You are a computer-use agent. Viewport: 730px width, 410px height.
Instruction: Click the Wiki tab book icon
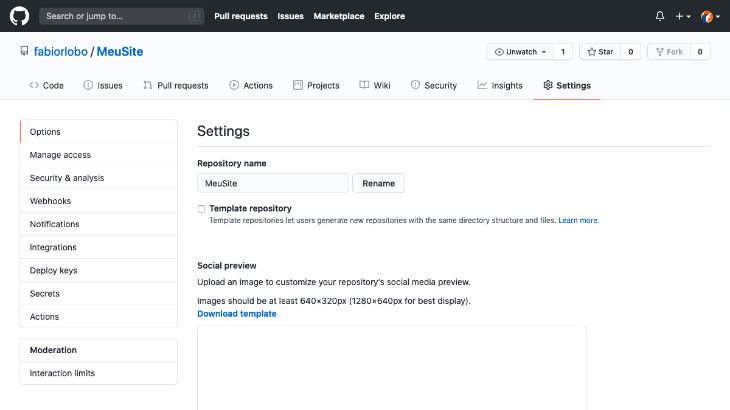coord(364,85)
